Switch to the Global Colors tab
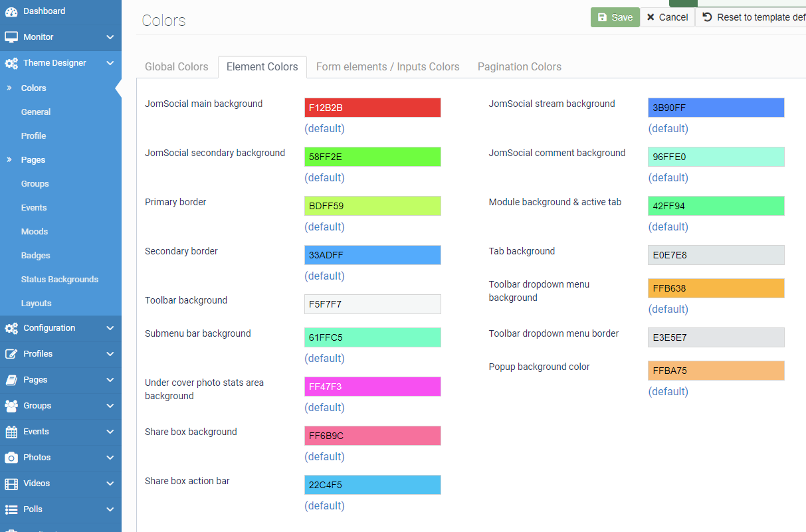The width and height of the screenshot is (806, 532). tap(177, 67)
